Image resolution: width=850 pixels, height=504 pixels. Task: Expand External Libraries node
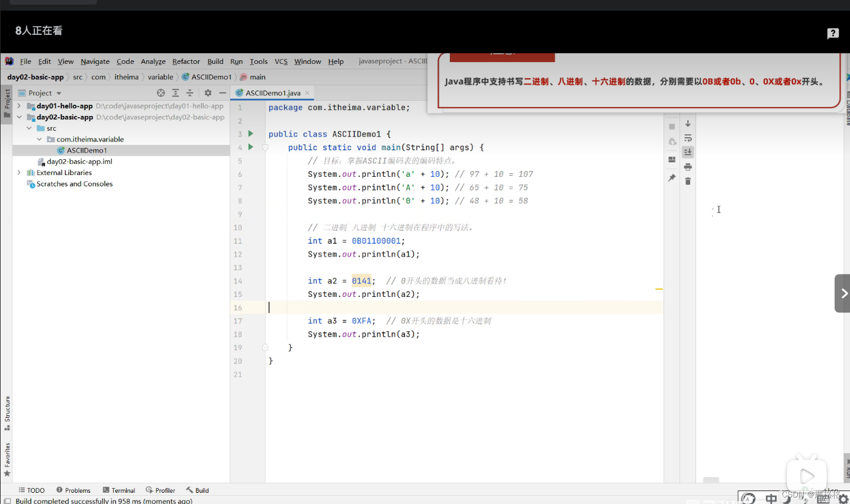coord(19,173)
